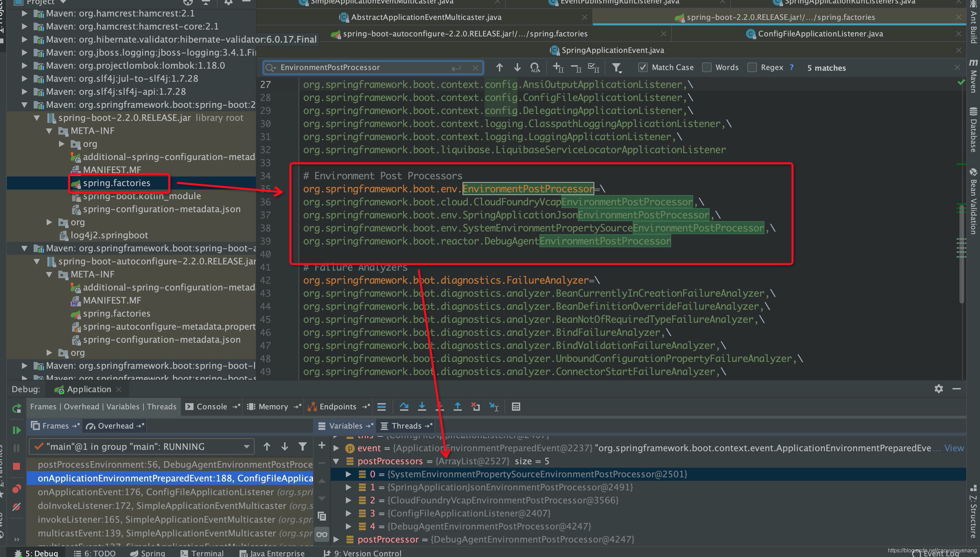980x557 pixels.
Task: Jump to previous search occurrence arrow
Action: tap(499, 68)
